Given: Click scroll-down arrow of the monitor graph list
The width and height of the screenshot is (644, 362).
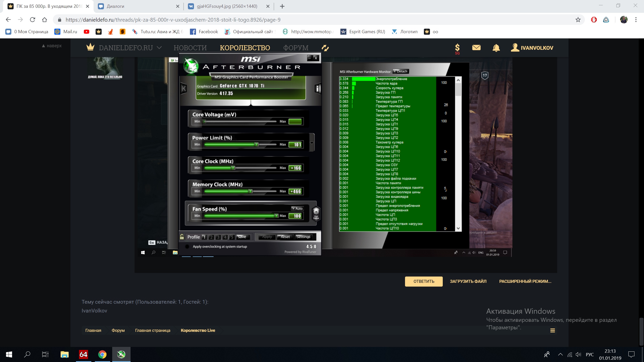Looking at the screenshot, I should pyautogui.click(x=458, y=228).
